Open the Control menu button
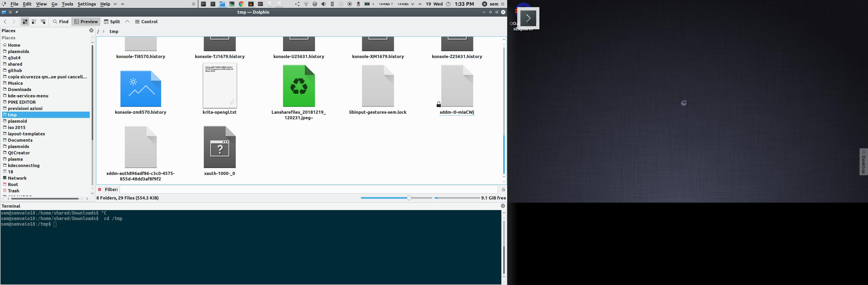The height and width of the screenshot is (285, 868). coord(147,22)
